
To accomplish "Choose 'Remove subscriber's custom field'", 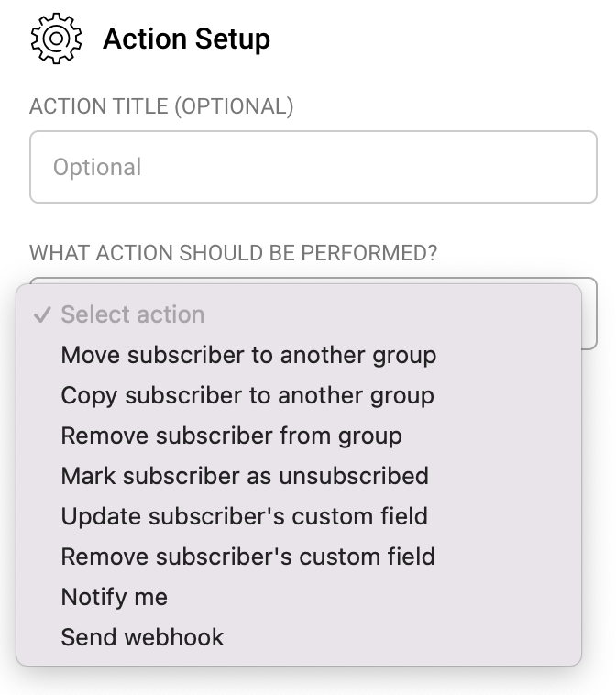I will pyautogui.click(x=247, y=557).
